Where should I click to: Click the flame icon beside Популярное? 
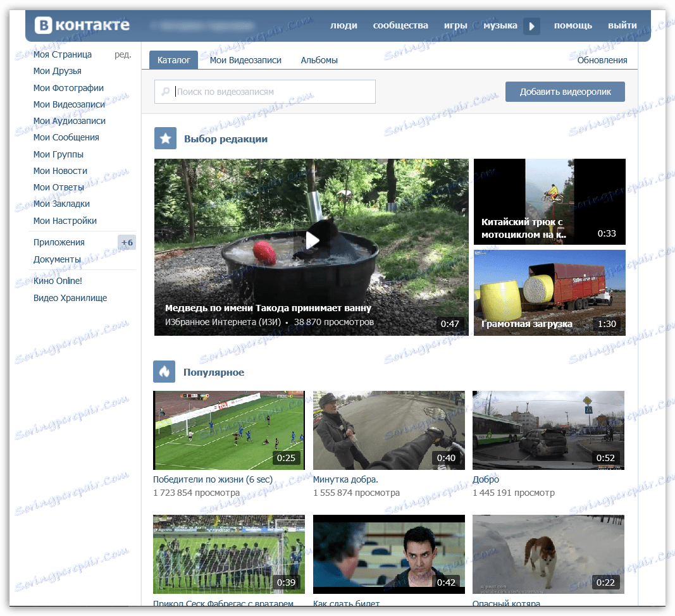(x=164, y=371)
